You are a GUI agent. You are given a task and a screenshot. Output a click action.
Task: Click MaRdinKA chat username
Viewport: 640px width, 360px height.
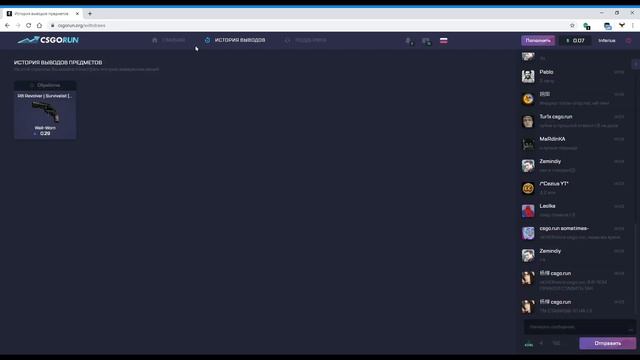[x=552, y=139]
